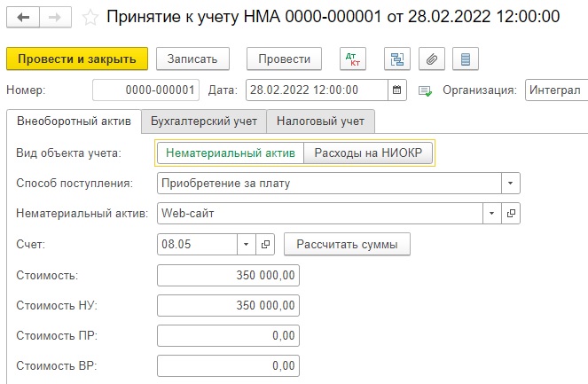588x384 pixels.
Task: Go back with the left arrow button
Action: tap(23, 17)
